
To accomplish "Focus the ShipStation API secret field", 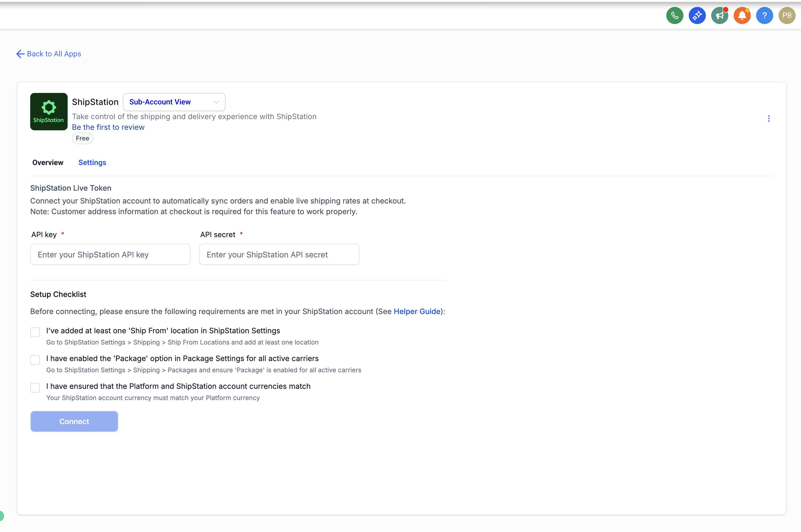I will [x=279, y=255].
